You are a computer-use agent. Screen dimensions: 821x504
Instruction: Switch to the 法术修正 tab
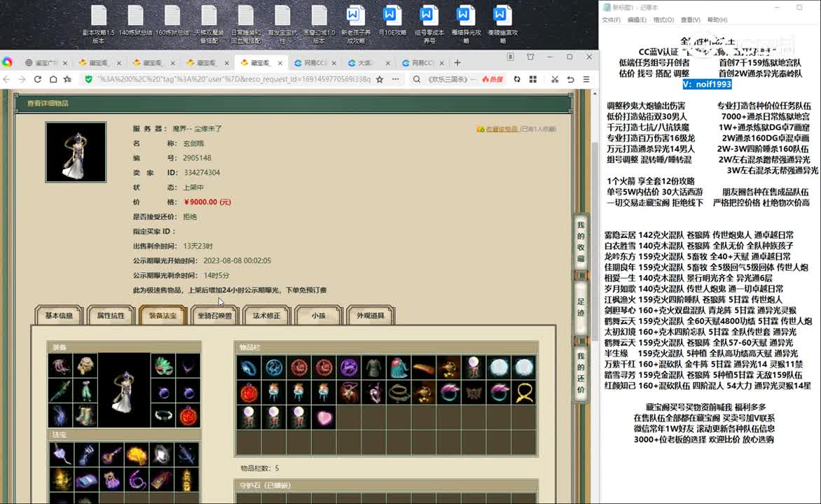266,315
